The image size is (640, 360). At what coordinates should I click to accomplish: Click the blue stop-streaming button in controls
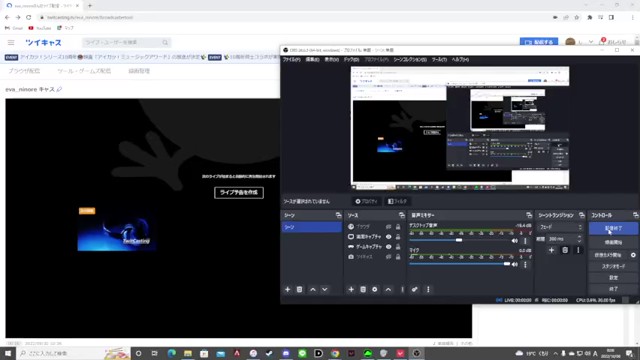[613, 228]
